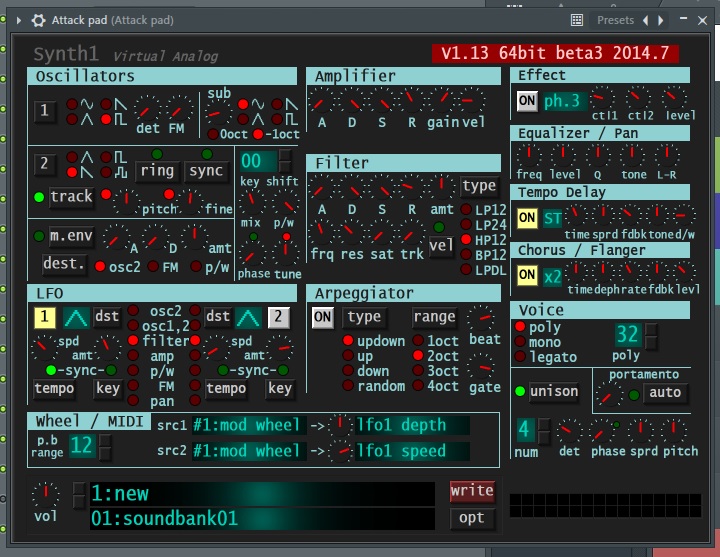Open the 1:new patch name selector
Viewport: 720px width, 557px height.
pyautogui.click(x=262, y=494)
